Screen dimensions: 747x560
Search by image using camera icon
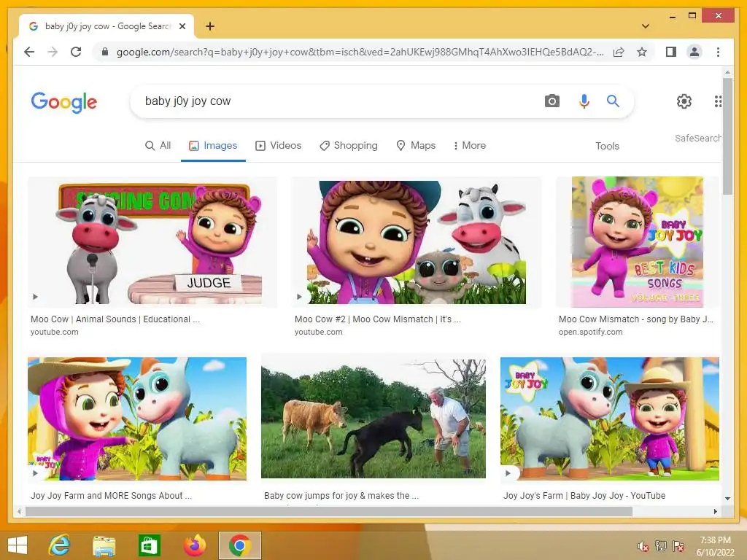click(x=552, y=101)
